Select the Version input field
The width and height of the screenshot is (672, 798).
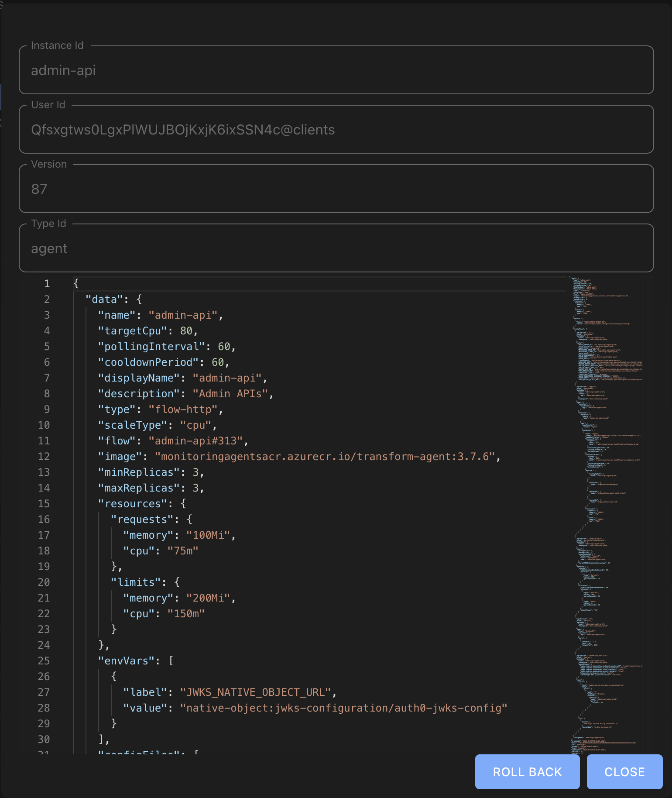pos(336,189)
